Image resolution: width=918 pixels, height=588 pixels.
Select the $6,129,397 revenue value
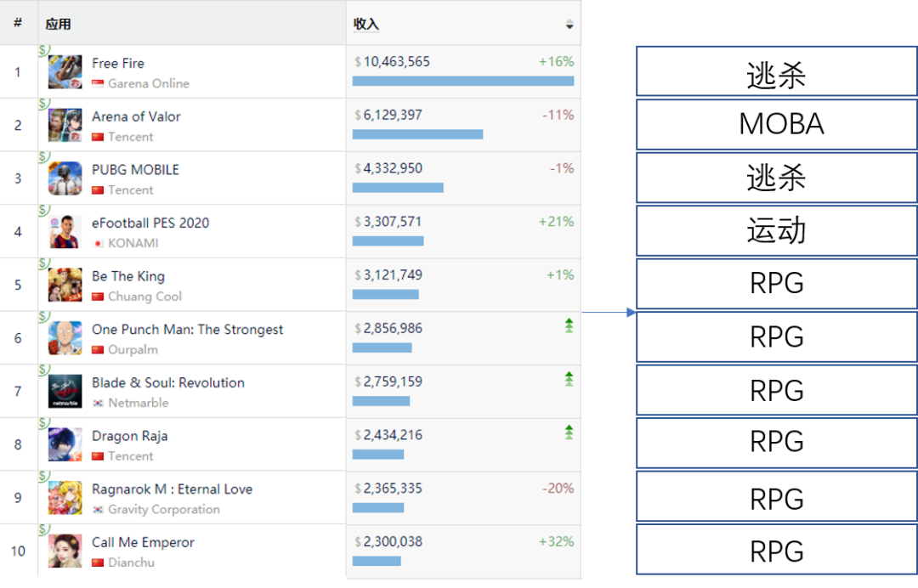(x=388, y=116)
